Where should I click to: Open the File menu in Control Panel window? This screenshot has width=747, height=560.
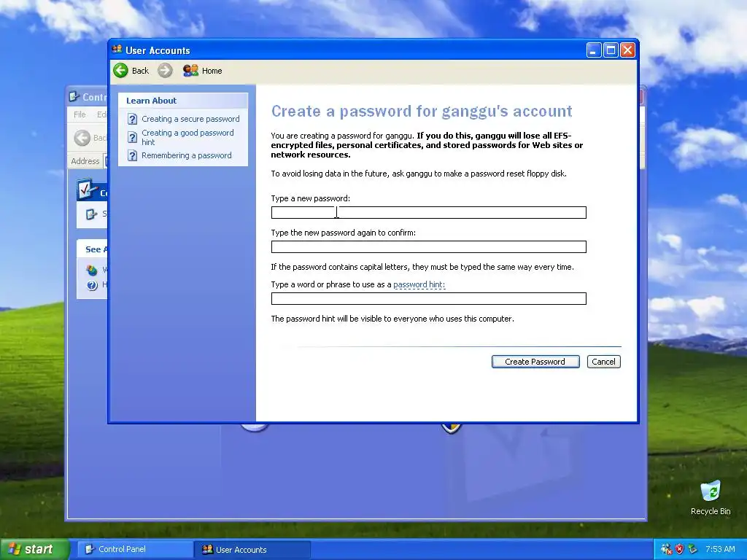pyautogui.click(x=80, y=114)
